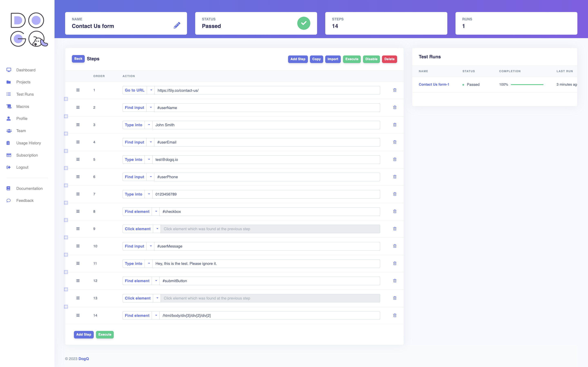
Task: Open the action type dropdown on step 13
Action: click(157, 298)
